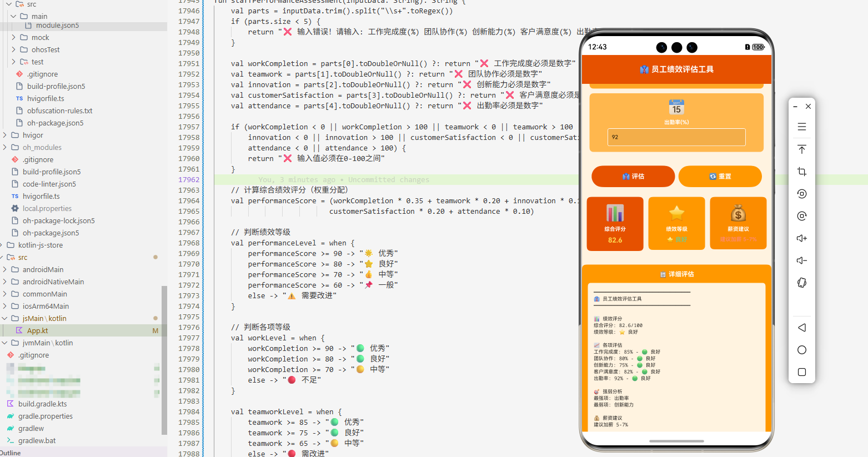Expand the androidMain folder
Viewport: 868px width, 457px height.
(x=4, y=269)
